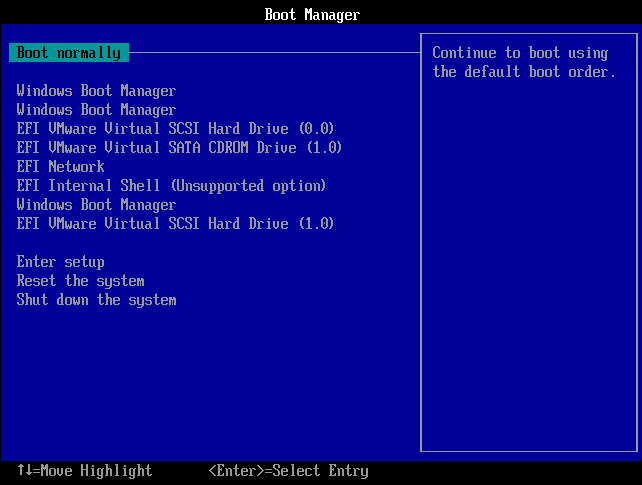The width and height of the screenshot is (642, 485).
Task: Click the 'the default boot order.' help line
Action: coord(524,72)
